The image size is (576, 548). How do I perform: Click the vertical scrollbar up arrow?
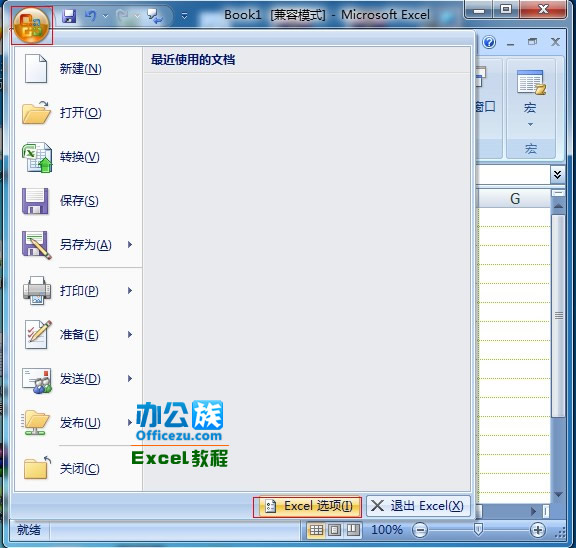tap(558, 206)
